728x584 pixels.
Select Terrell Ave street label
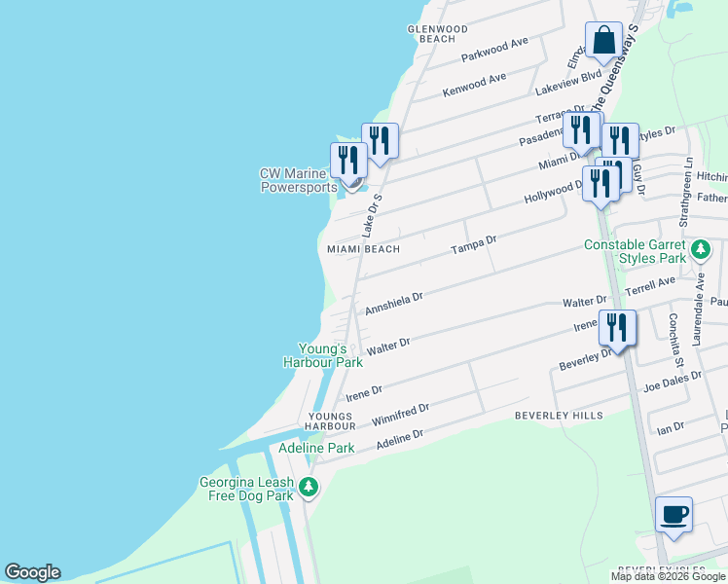click(x=650, y=286)
